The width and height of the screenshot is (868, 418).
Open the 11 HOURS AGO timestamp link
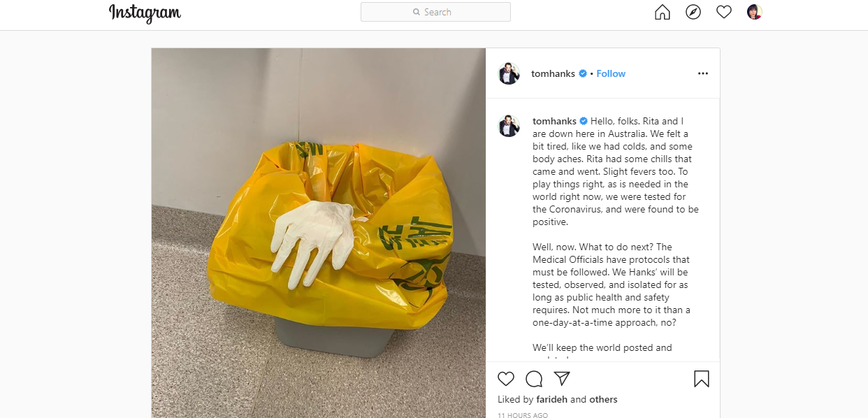click(x=523, y=415)
